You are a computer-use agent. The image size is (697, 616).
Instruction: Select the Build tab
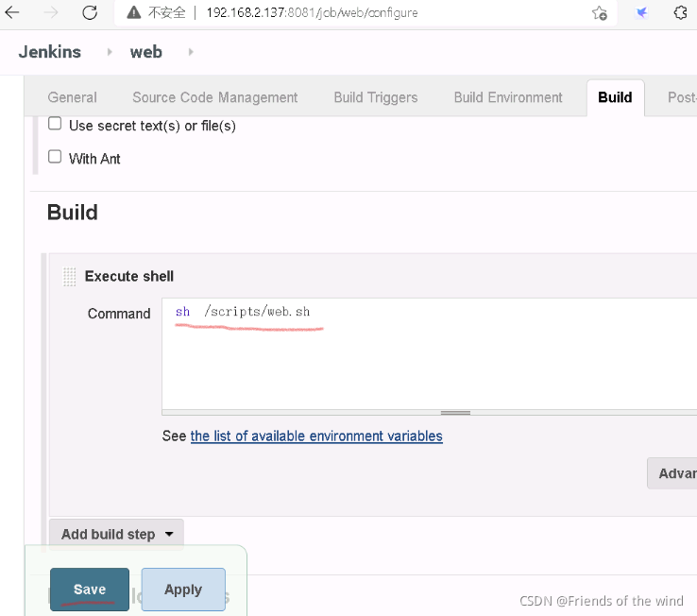tap(615, 97)
